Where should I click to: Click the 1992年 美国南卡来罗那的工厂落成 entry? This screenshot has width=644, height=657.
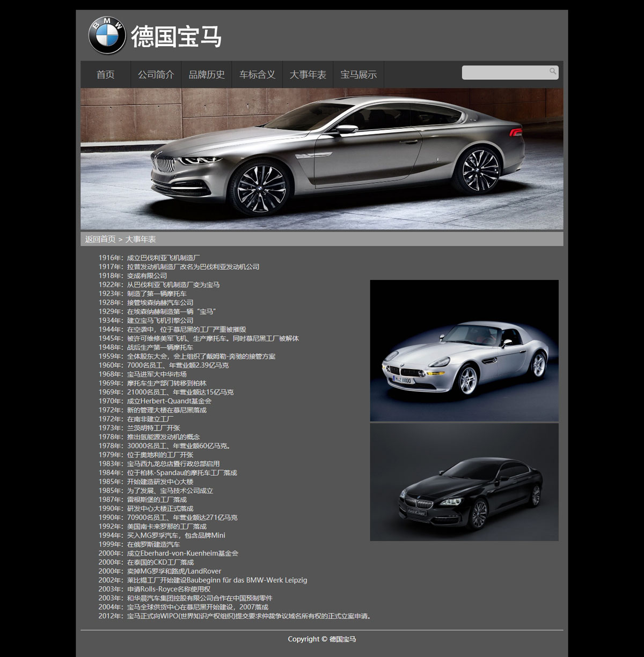pyautogui.click(x=152, y=527)
